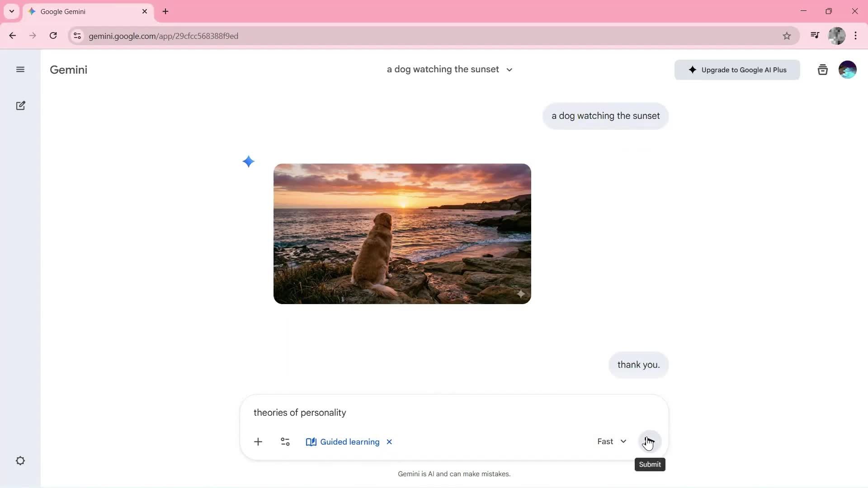Open Gemini settings via the gear icon
Viewport: 868px width, 488px height.
(20, 460)
